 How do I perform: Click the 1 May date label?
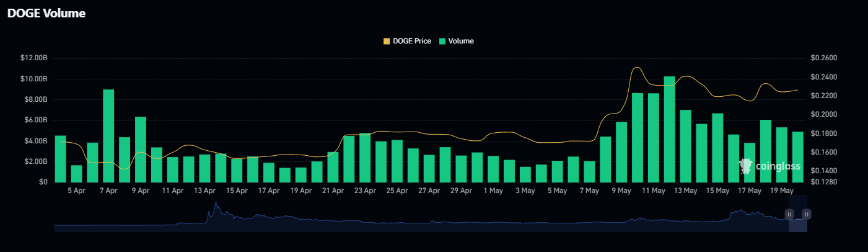pyautogui.click(x=493, y=191)
